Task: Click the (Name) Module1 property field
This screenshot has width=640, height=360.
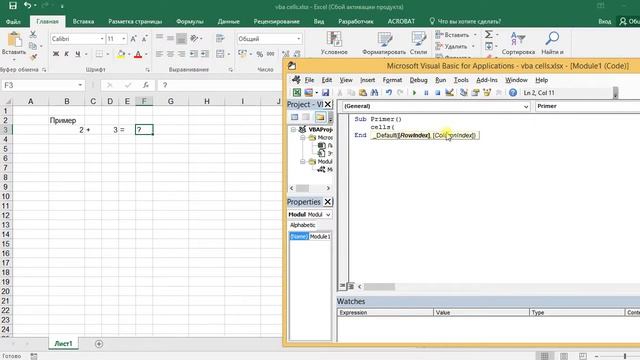Action: [310, 236]
